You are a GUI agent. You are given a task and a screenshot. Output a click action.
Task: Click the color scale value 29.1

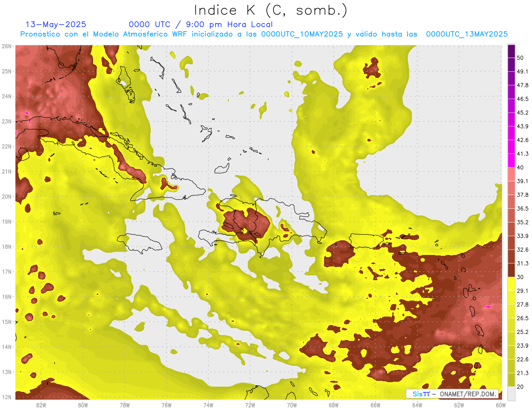point(523,290)
